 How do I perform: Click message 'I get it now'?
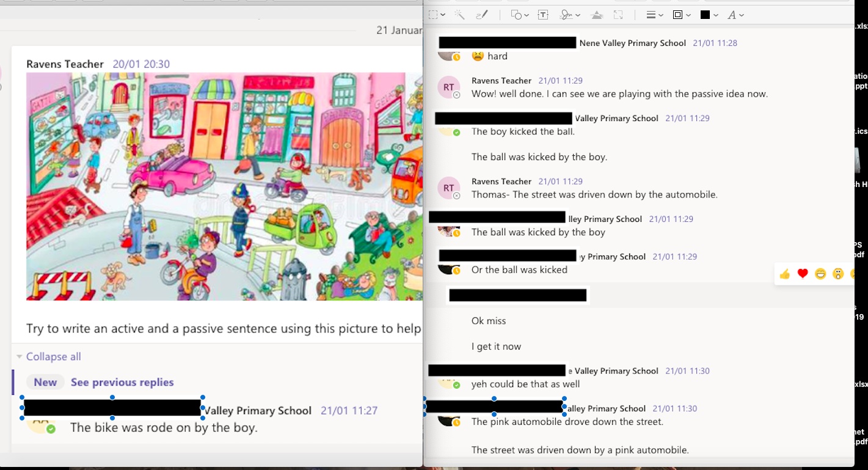point(496,347)
